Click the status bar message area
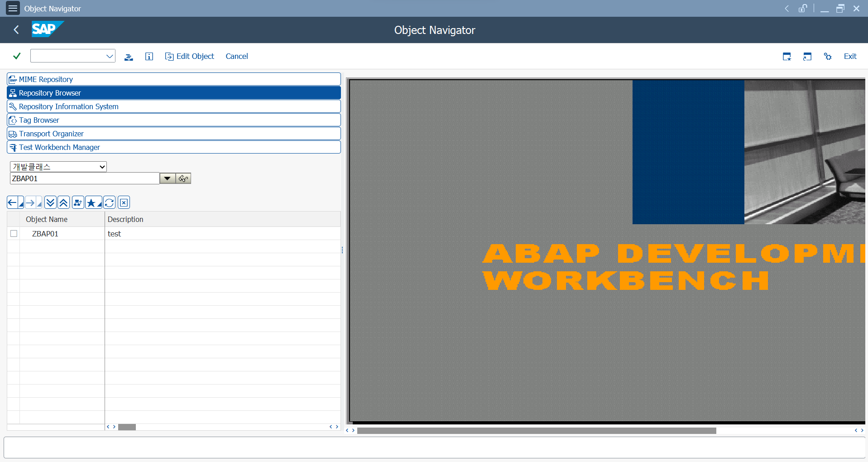Screen dimensions: 868x462 [x=434, y=448]
